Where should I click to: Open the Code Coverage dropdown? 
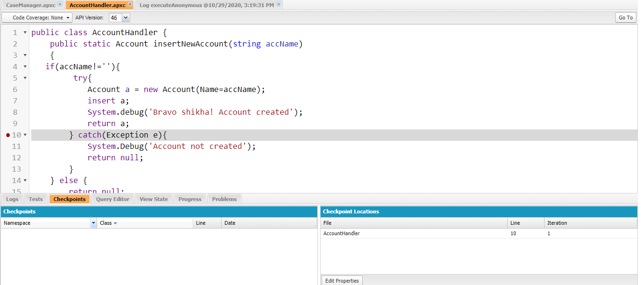point(37,18)
